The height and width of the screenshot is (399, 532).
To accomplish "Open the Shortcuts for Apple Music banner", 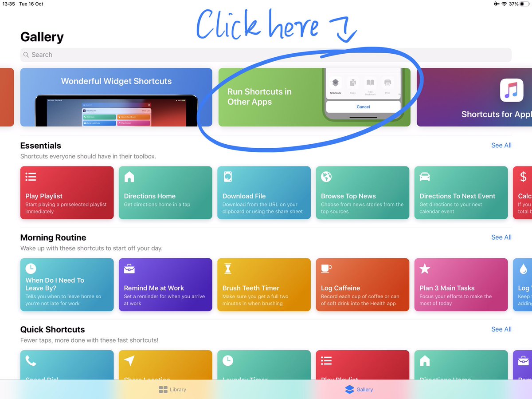I will click(474, 97).
